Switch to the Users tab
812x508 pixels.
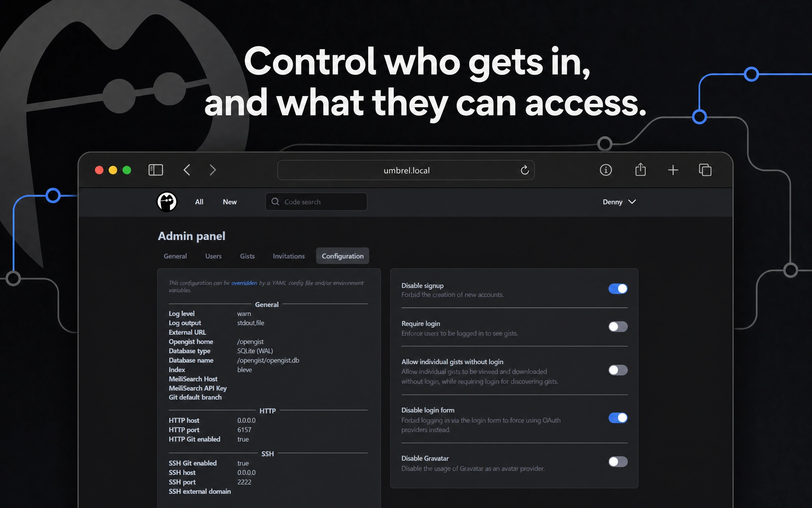tap(214, 256)
